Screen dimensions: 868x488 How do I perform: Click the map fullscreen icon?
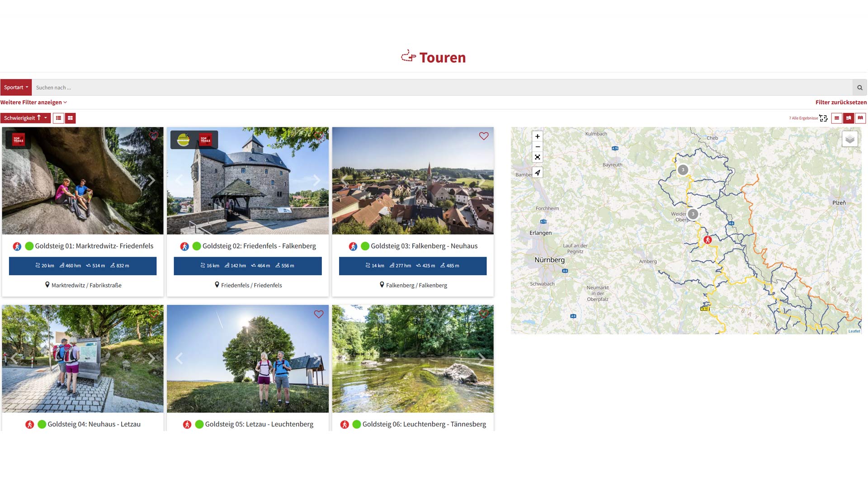click(x=537, y=157)
